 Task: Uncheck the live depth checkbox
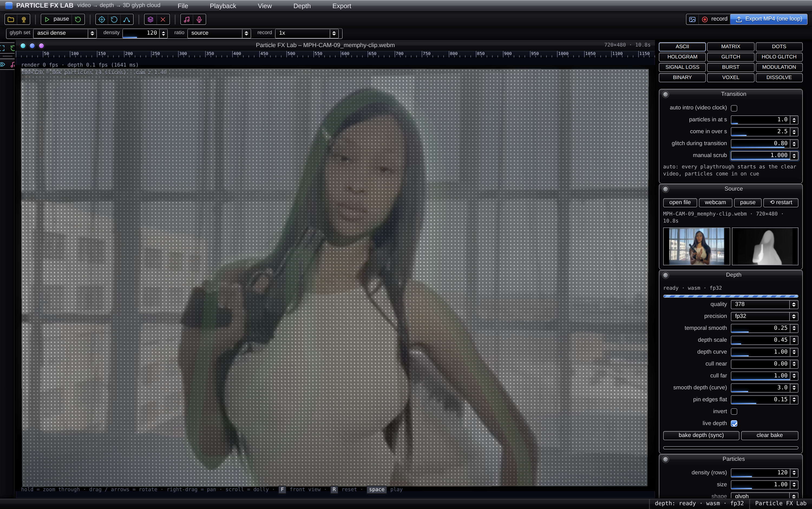coord(734,423)
